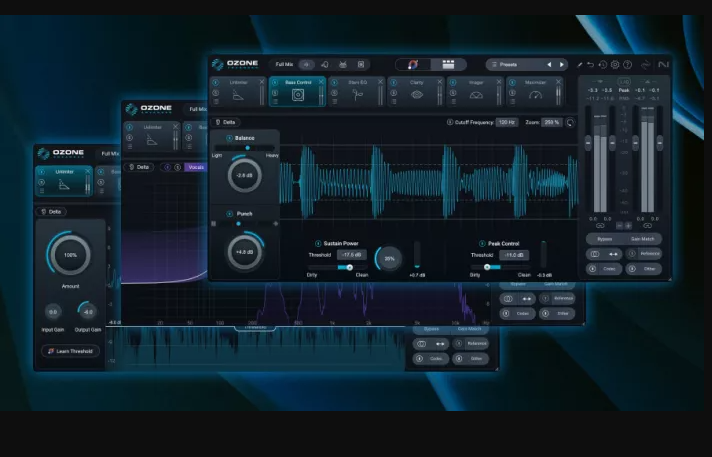Click the Zoom 259 % field

click(x=552, y=122)
